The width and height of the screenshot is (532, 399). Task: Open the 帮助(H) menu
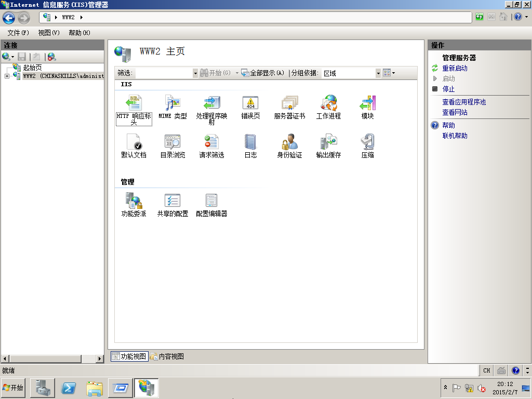coord(79,33)
